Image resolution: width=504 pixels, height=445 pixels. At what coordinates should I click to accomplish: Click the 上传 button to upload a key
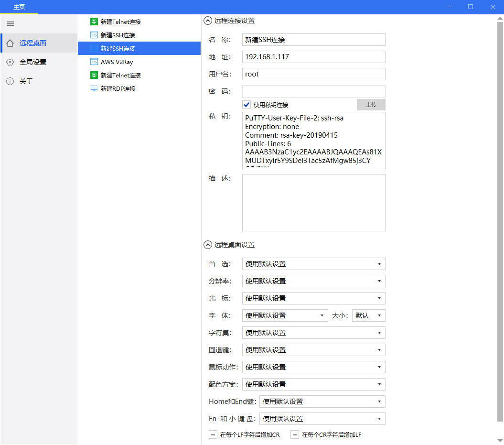371,105
